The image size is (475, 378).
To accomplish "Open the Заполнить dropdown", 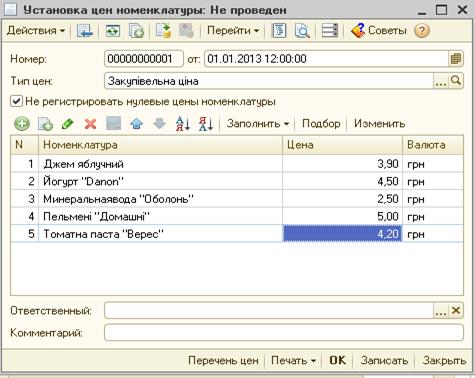I will coord(257,124).
